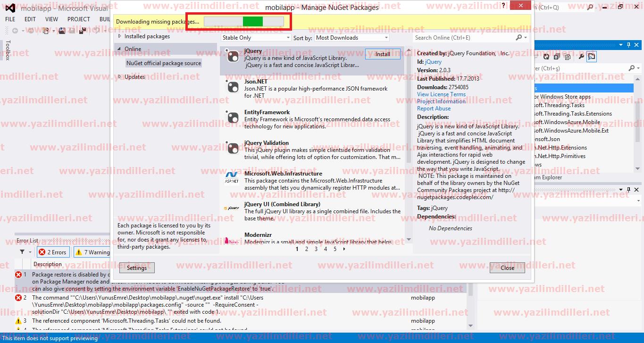Open the Sort by Most Downloads dropdown
This screenshot has height=343, width=644.
351,38
